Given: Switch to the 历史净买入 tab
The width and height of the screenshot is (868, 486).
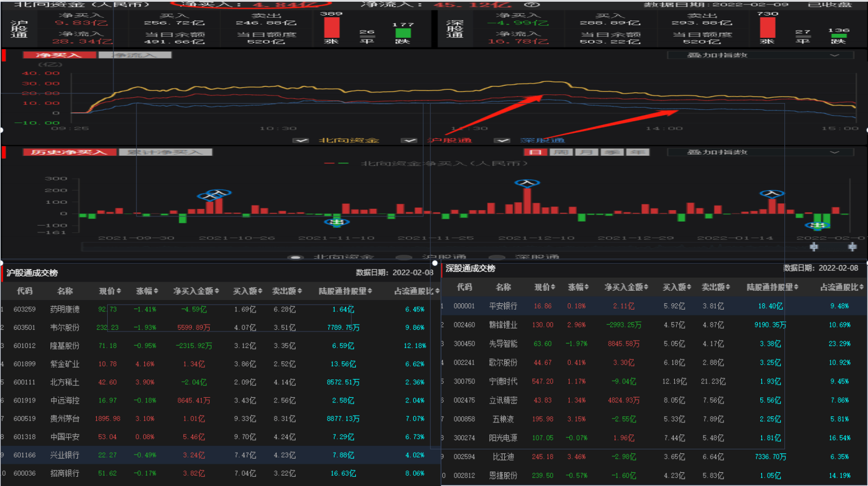Looking at the screenshot, I should point(69,152).
